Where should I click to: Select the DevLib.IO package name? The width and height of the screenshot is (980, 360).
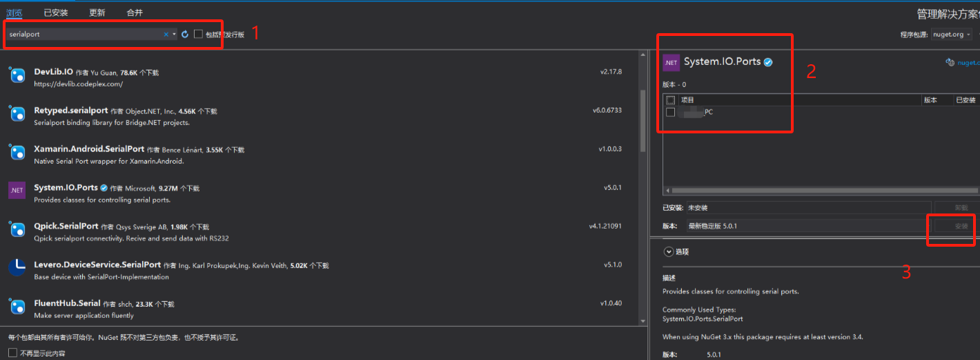pyautogui.click(x=53, y=72)
